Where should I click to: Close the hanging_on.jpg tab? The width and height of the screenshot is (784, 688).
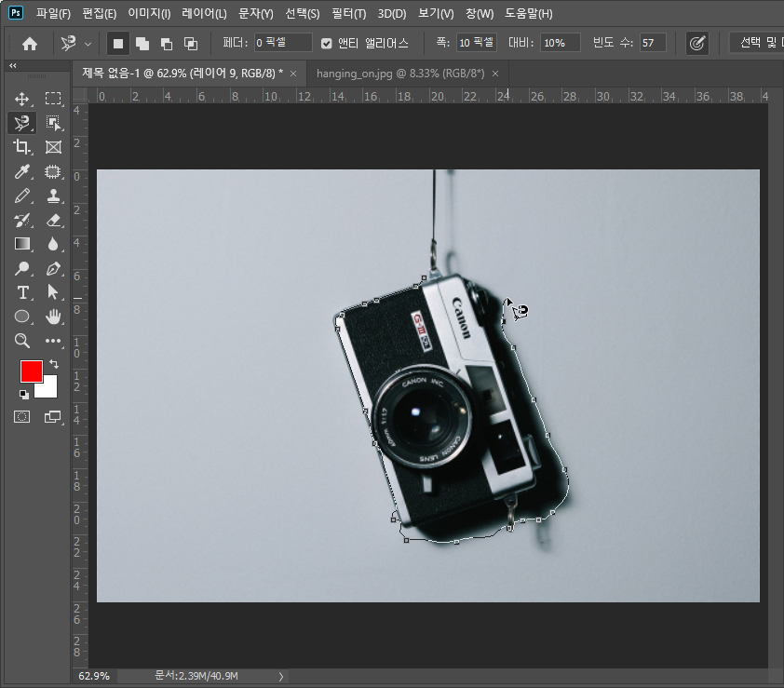click(495, 74)
